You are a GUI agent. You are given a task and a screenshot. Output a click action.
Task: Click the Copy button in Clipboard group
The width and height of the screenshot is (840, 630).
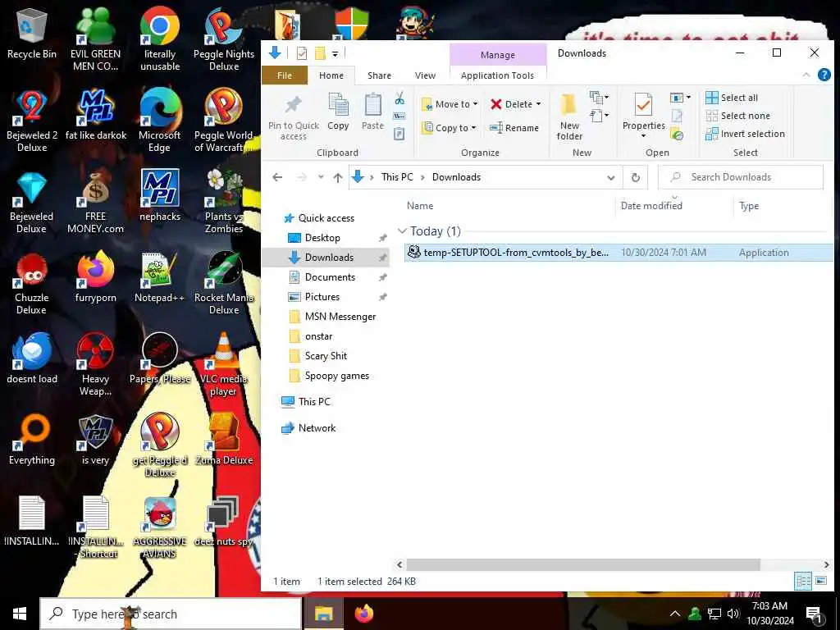point(338,112)
